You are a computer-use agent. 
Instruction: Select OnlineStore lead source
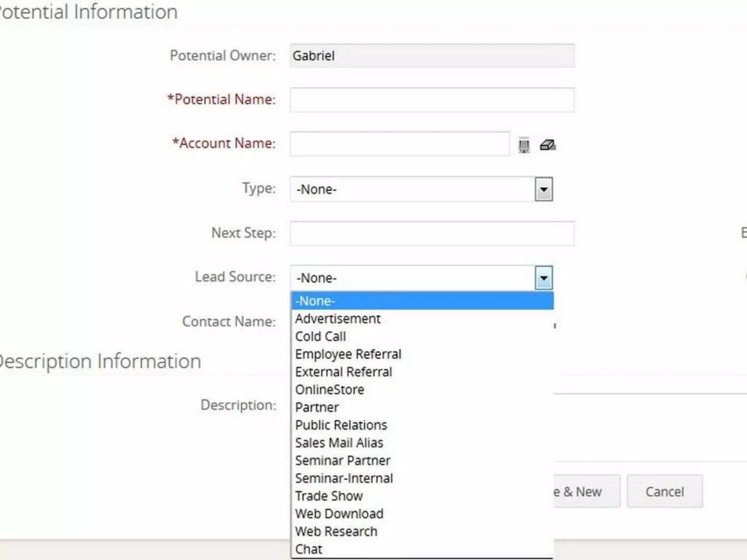(x=330, y=390)
